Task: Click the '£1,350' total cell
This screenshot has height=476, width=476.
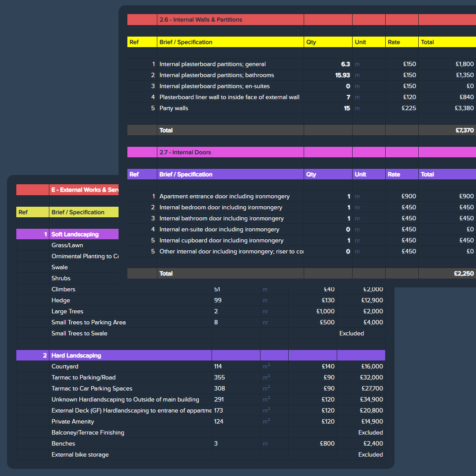Action: (x=465, y=75)
